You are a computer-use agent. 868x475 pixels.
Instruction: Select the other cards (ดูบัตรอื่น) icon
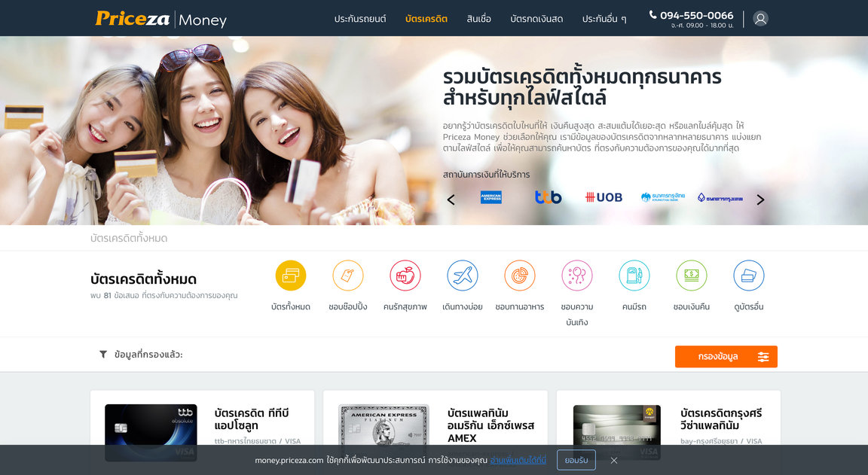tap(749, 276)
